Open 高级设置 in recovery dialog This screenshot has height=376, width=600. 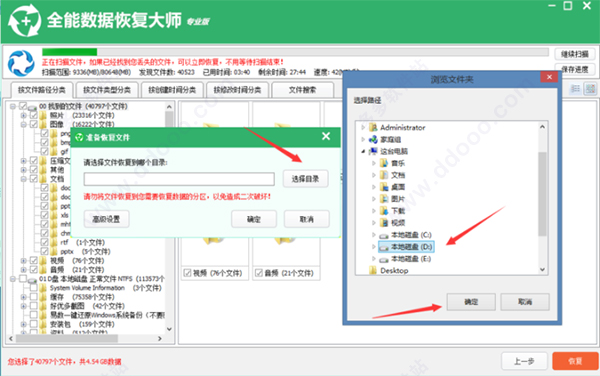106,219
